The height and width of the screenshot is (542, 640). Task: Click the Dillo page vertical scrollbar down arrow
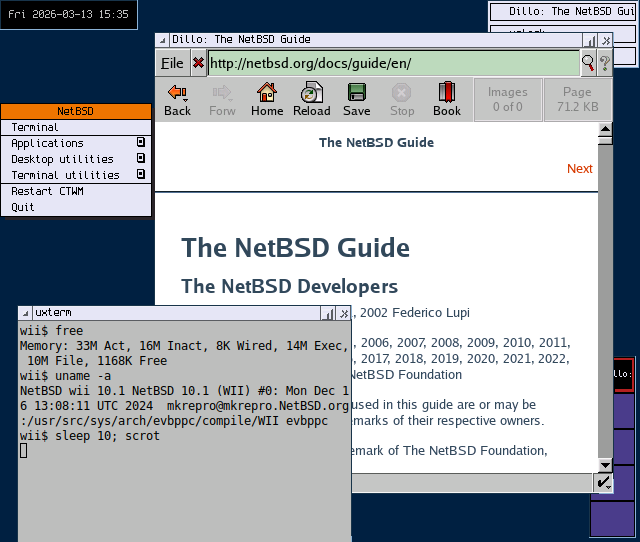(x=605, y=465)
